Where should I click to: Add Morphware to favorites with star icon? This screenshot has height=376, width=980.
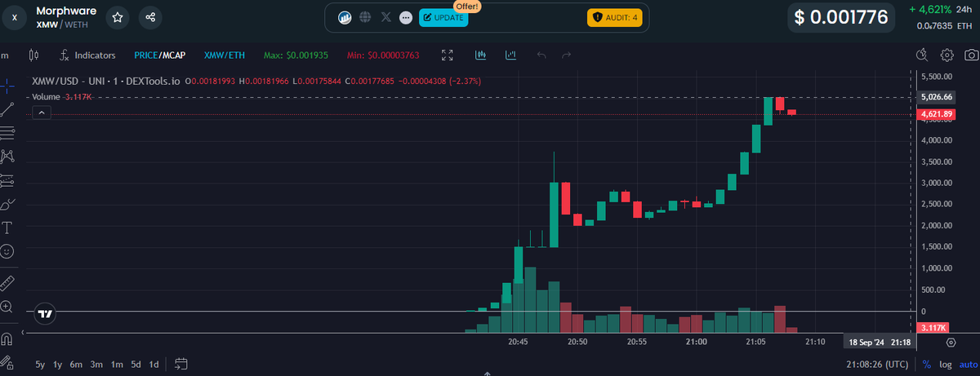point(118,17)
